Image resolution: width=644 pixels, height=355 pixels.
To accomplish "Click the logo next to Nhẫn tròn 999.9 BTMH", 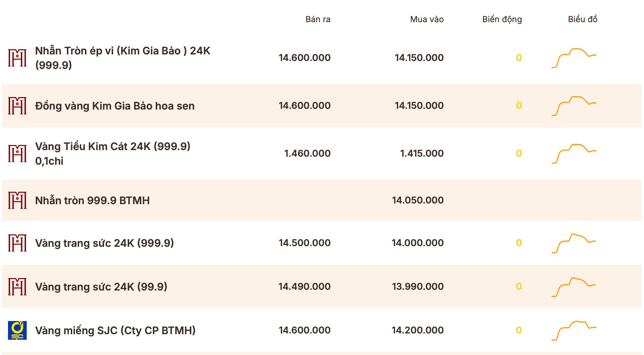I will [17, 200].
